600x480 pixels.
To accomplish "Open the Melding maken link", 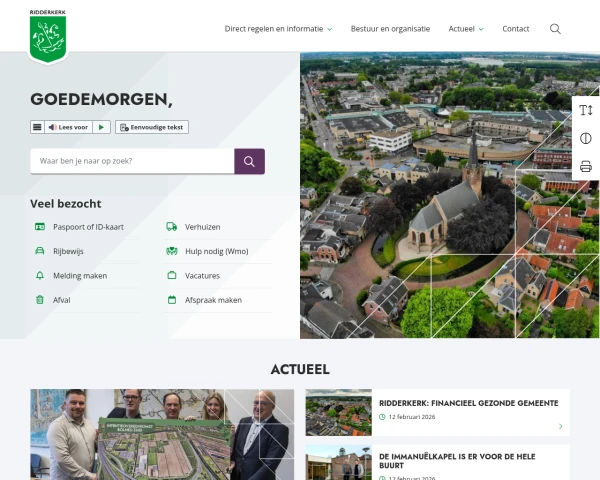I will coord(80,275).
